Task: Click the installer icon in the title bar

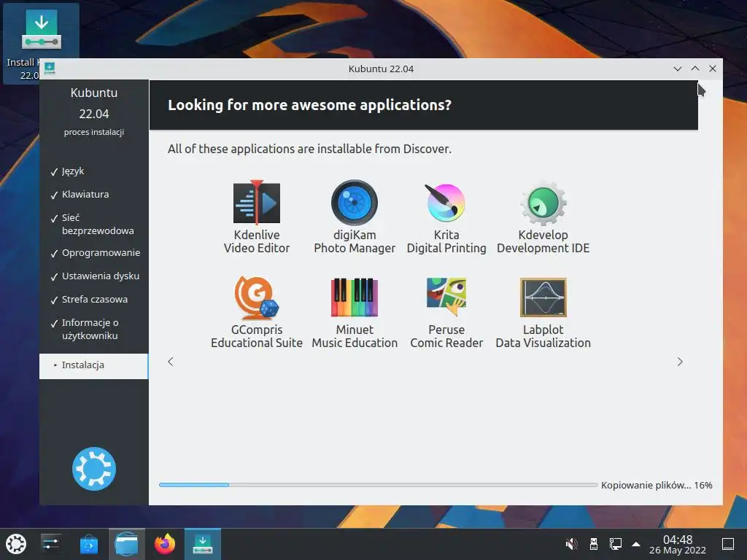Action: tap(50, 69)
